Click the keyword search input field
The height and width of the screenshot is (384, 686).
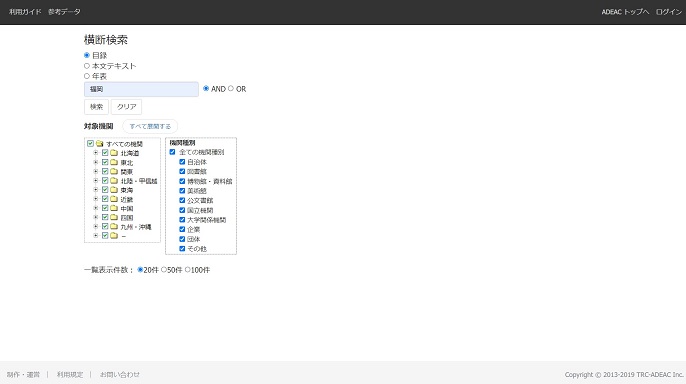coord(141,89)
